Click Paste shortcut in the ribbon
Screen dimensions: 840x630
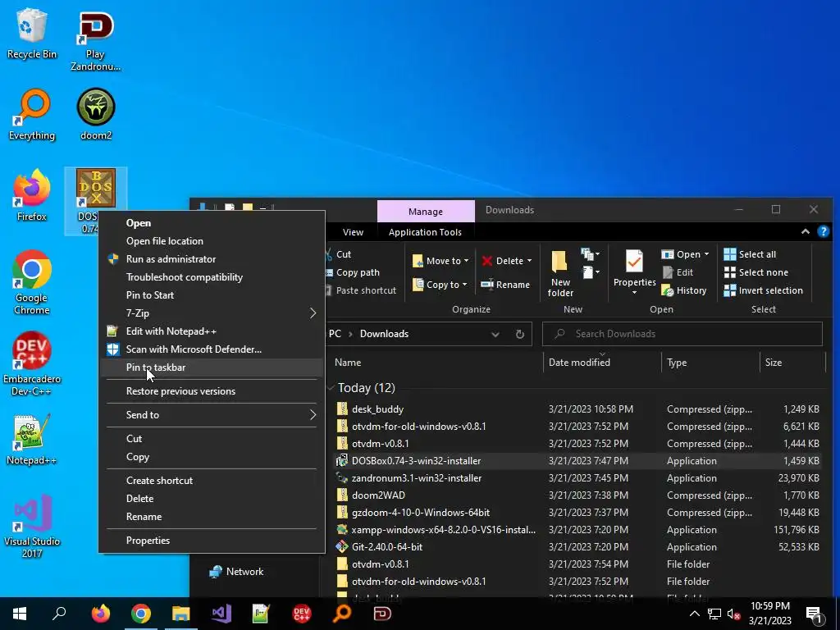361,290
